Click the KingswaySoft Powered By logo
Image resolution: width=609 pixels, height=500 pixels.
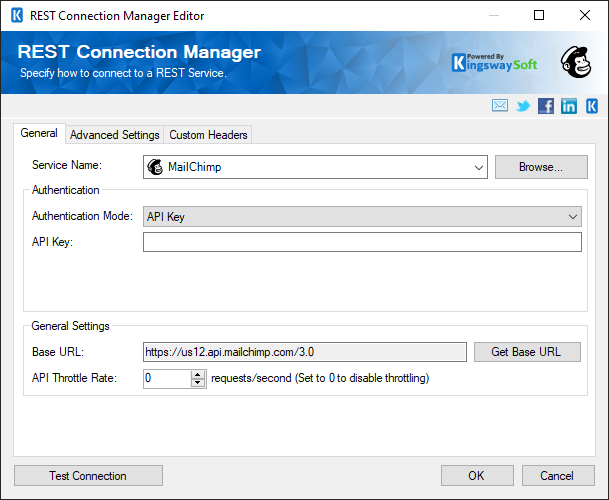tap(495, 63)
